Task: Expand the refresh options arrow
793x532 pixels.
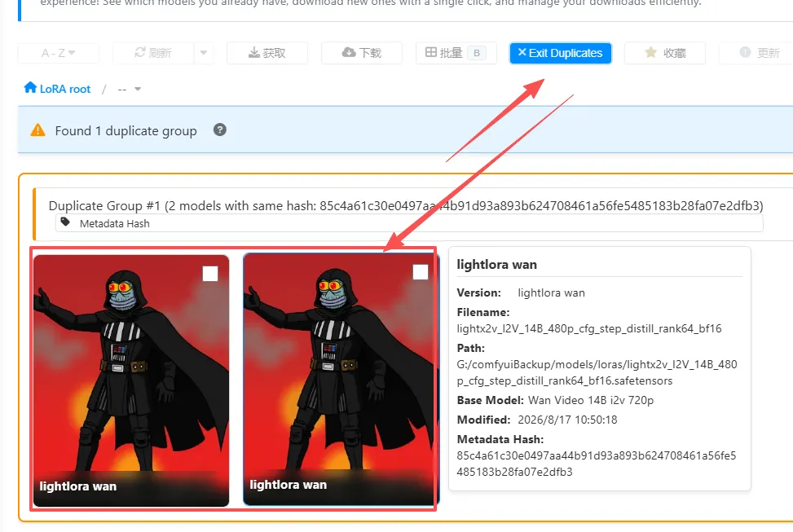Action: tap(203, 53)
